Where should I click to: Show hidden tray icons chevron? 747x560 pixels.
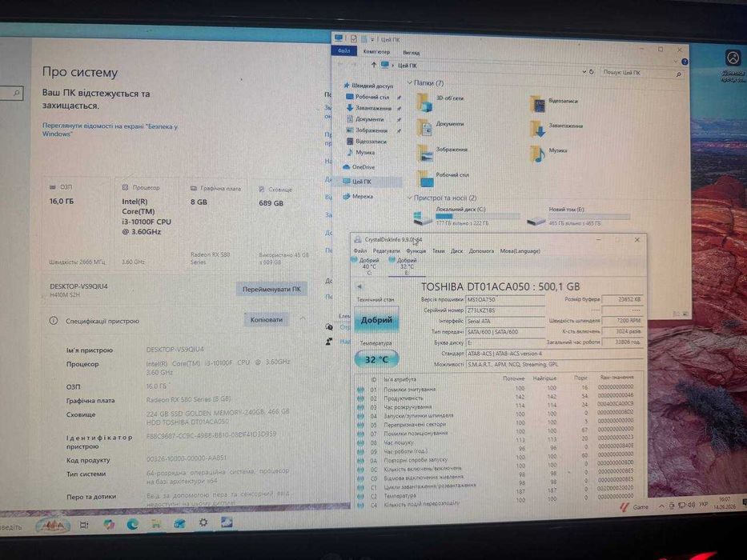(661, 506)
